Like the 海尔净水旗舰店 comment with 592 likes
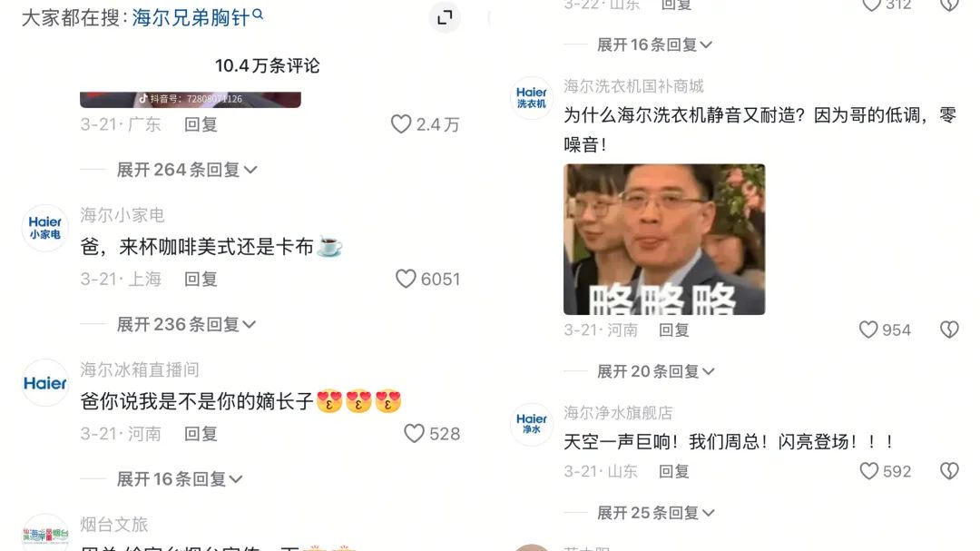Image resolution: width=980 pixels, height=551 pixels. click(868, 471)
